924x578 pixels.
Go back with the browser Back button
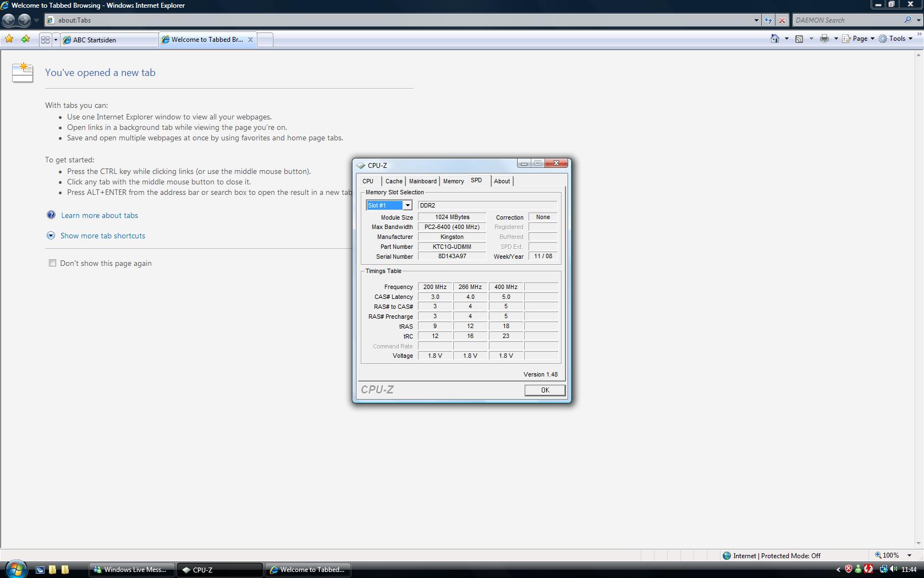click(9, 20)
